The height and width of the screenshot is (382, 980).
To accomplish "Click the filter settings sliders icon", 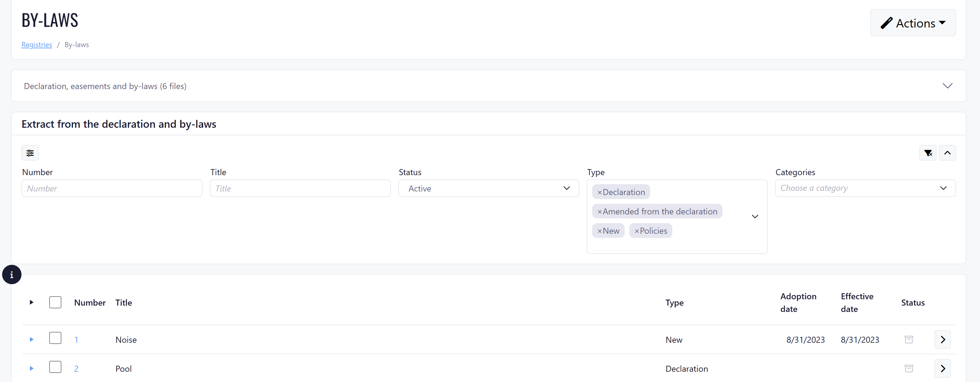I will click(30, 153).
